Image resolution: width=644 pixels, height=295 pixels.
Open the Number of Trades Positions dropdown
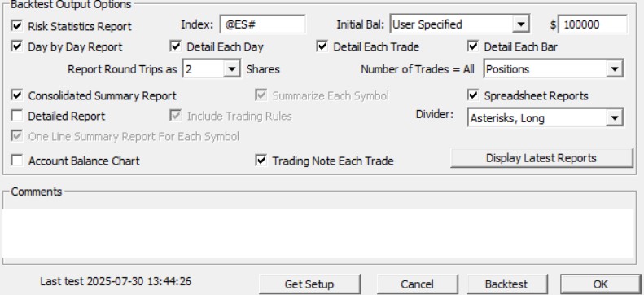coord(615,69)
